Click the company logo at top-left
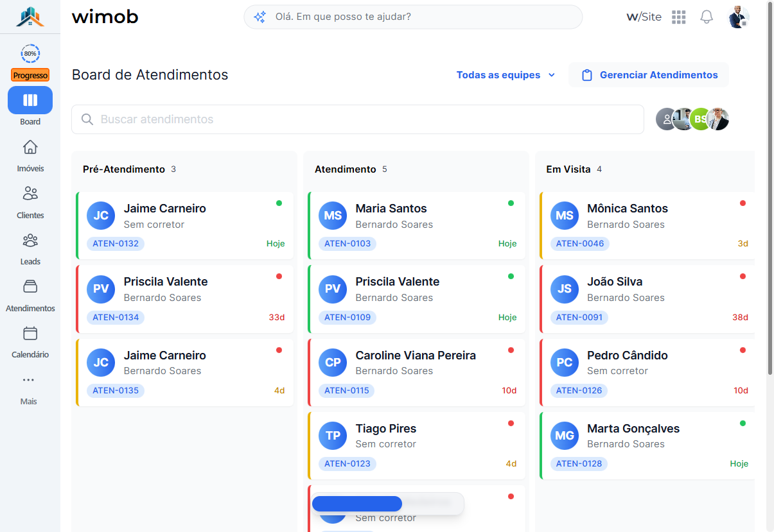The image size is (774, 532). (30, 17)
